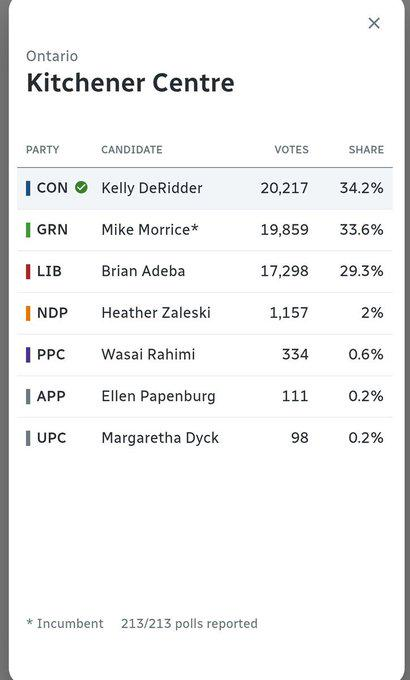The width and height of the screenshot is (410, 680).
Task: Close the Kitchener Centre results panel
Action: pyautogui.click(x=374, y=23)
